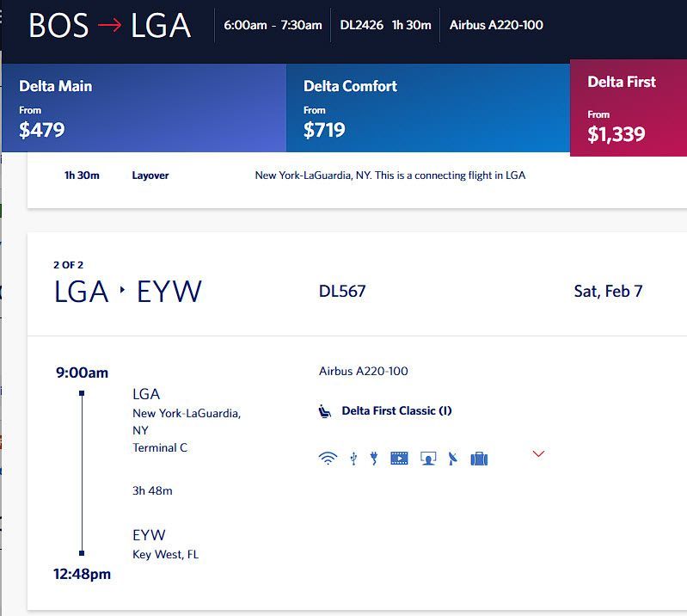Click the luggage suitcase amenity icon
This screenshot has height=616, width=687.
479,459
